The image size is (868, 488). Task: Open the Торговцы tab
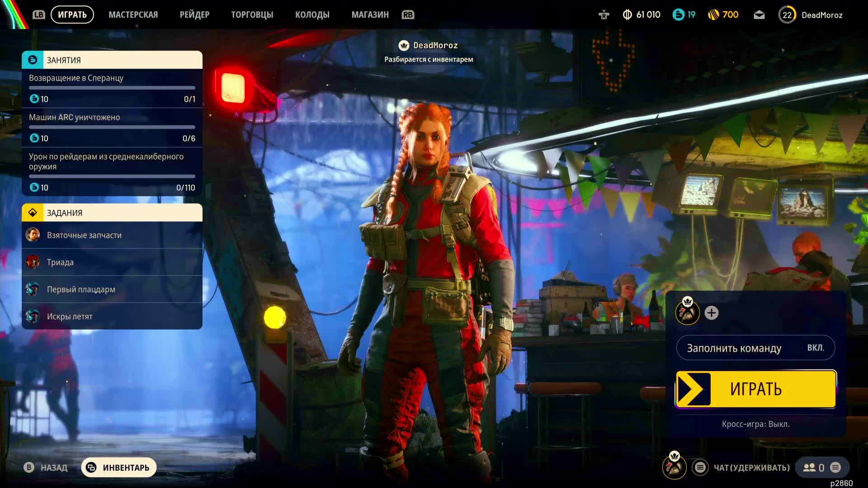click(252, 15)
